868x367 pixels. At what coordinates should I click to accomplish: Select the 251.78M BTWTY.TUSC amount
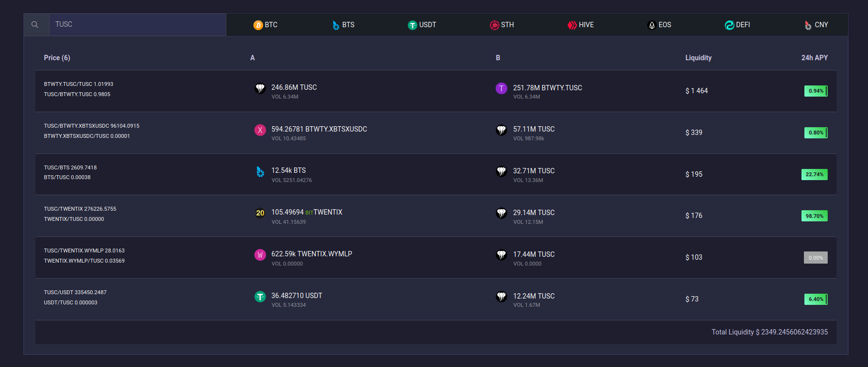click(548, 88)
